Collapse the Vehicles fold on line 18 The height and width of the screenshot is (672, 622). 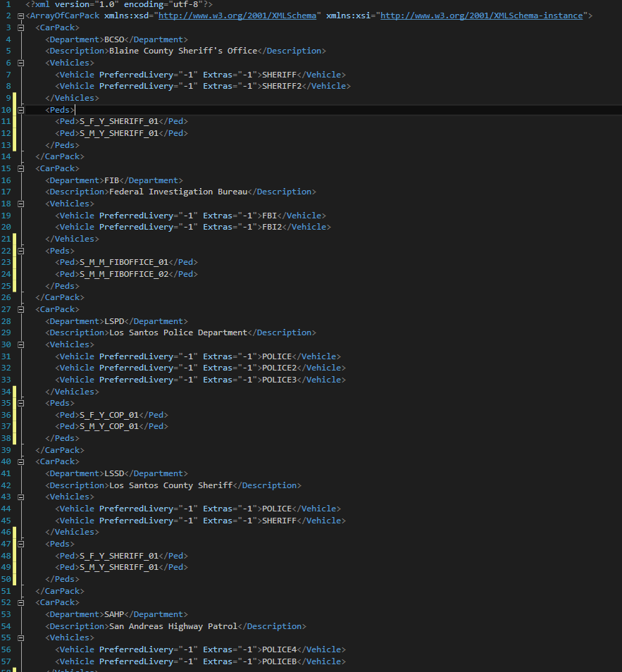click(20, 204)
